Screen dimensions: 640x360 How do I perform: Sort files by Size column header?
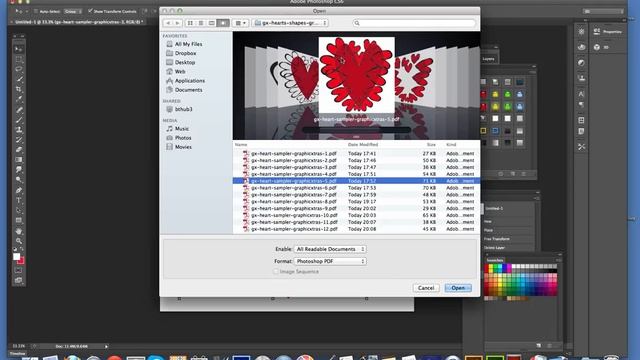pos(431,144)
